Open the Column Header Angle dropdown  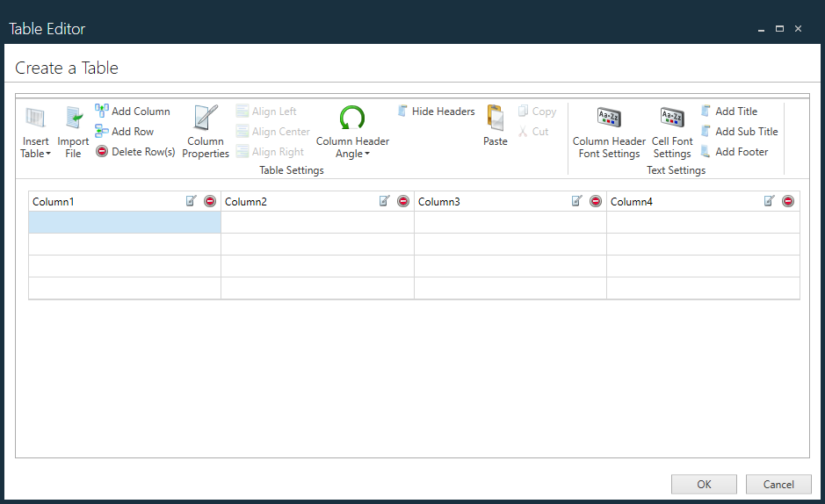352,148
